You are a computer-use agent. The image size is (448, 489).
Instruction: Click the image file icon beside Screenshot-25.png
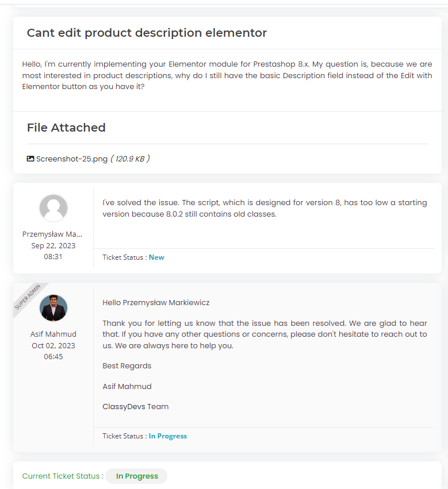click(30, 159)
